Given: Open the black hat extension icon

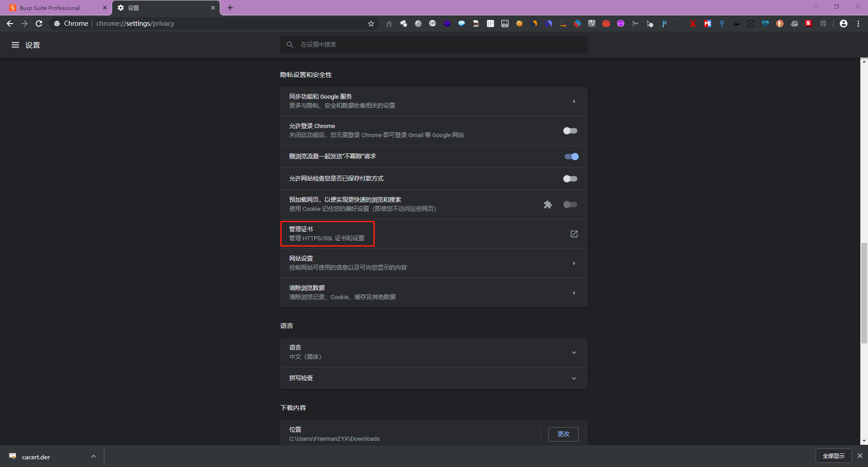Looking at the screenshot, I should 736,24.
